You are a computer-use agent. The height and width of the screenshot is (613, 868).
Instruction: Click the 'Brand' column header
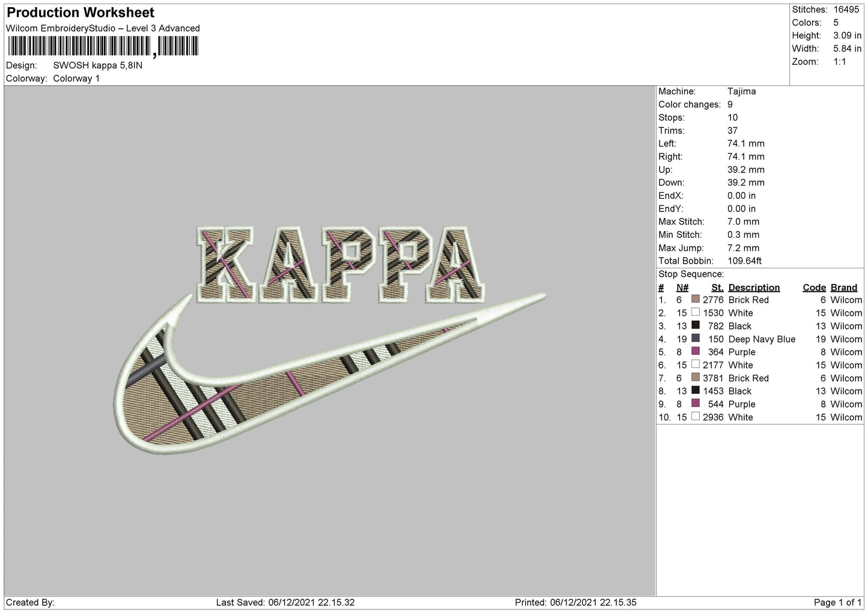click(x=844, y=288)
